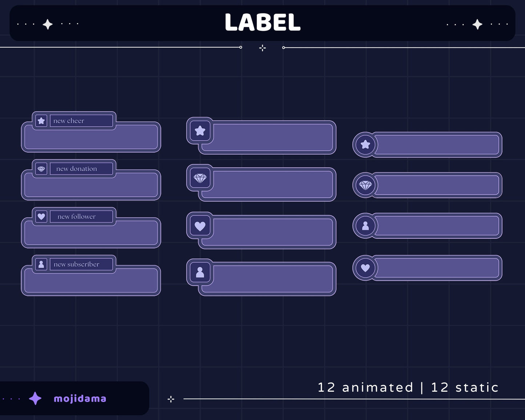
Task: Click the small star icon beside "new cheer"
Action: pyautogui.click(x=41, y=121)
